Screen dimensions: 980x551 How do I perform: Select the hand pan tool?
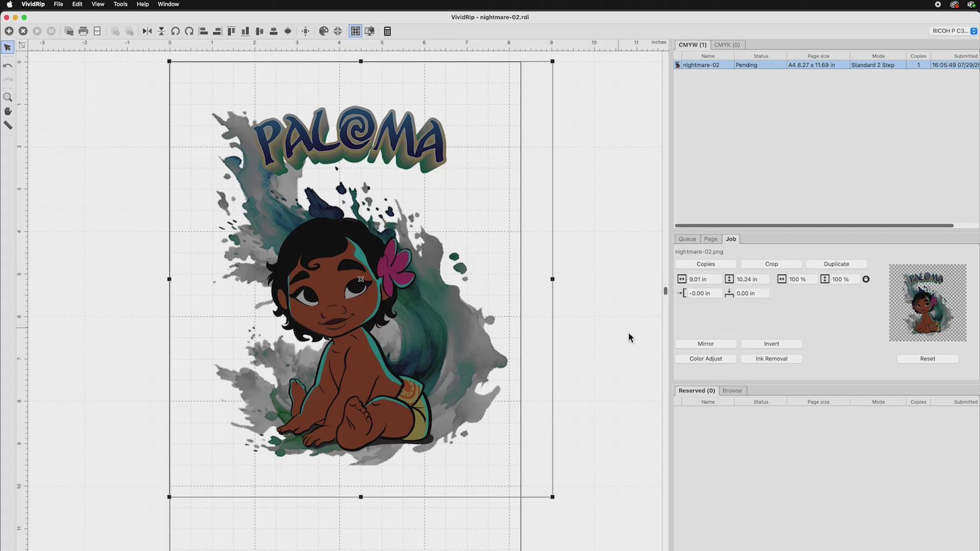pyautogui.click(x=8, y=111)
